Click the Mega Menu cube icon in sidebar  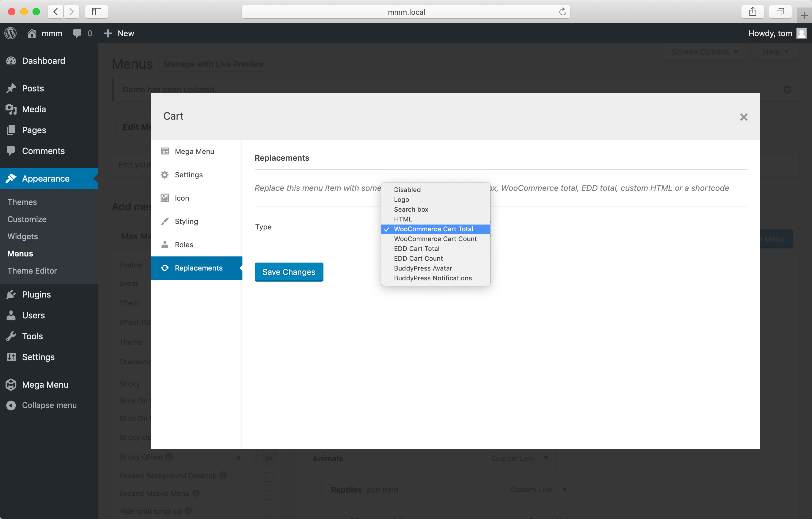point(11,385)
